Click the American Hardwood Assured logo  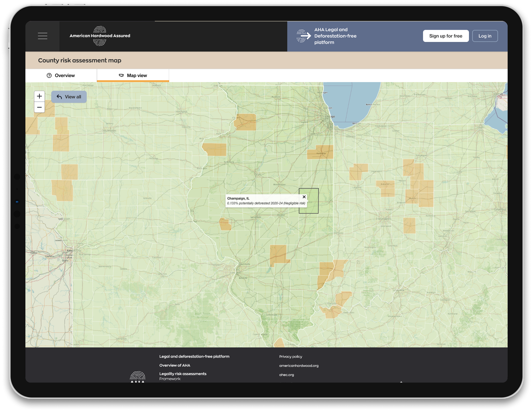coord(100,36)
